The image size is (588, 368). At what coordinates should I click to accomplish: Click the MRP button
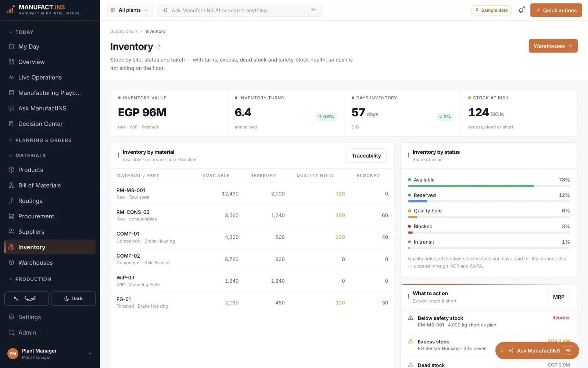click(x=559, y=297)
